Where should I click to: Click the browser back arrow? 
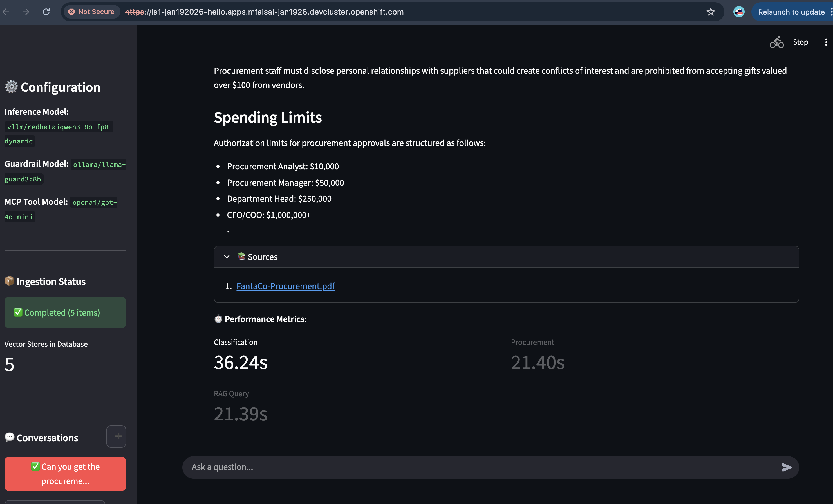click(6, 12)
